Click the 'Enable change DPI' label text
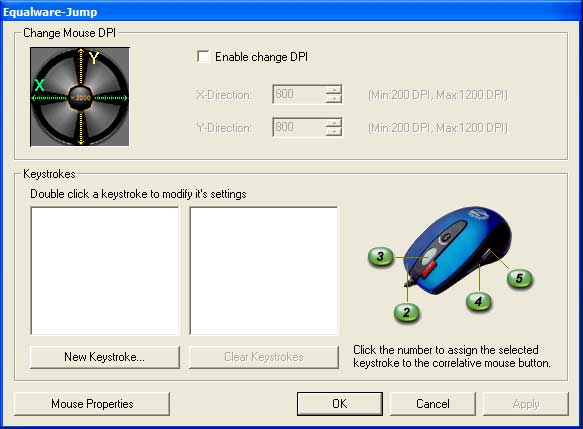 261,57
